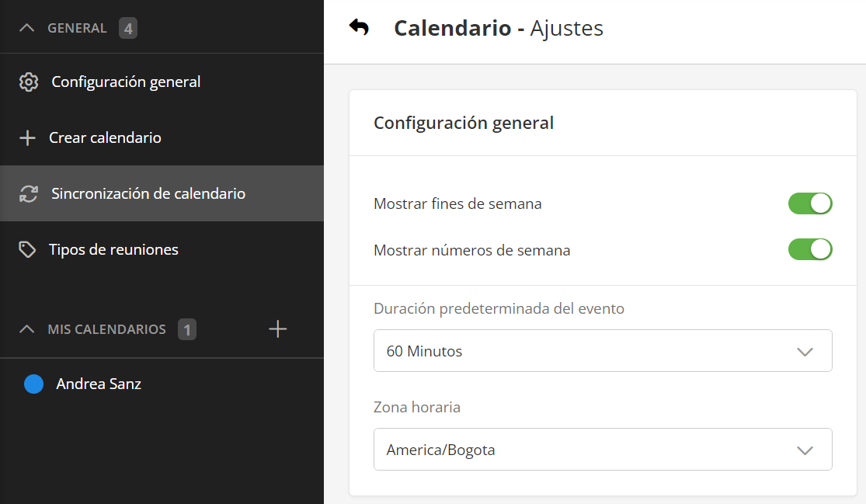Click the count badge next to Mis Calendarios
Viewport: 866px width, 504px height.
(186, 329)
